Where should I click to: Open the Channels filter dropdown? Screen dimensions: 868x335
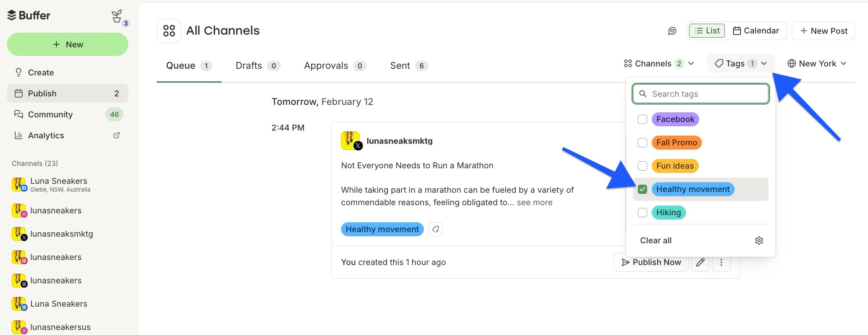click(x=659, y=63)
